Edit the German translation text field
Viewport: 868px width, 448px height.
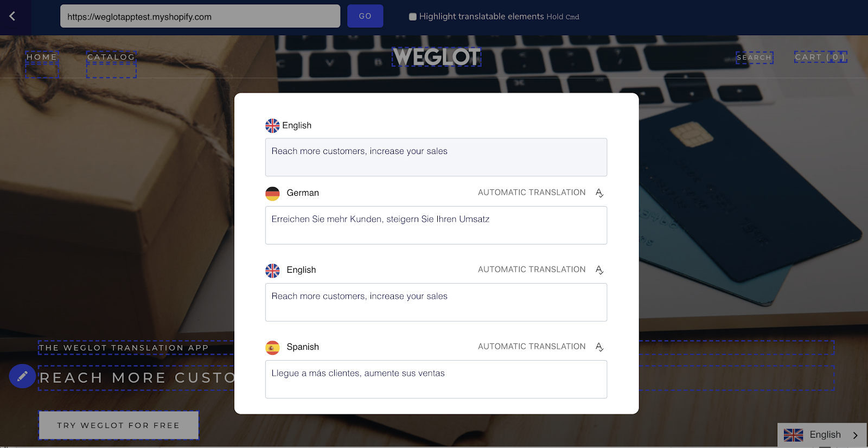click(x=436, y=225)
